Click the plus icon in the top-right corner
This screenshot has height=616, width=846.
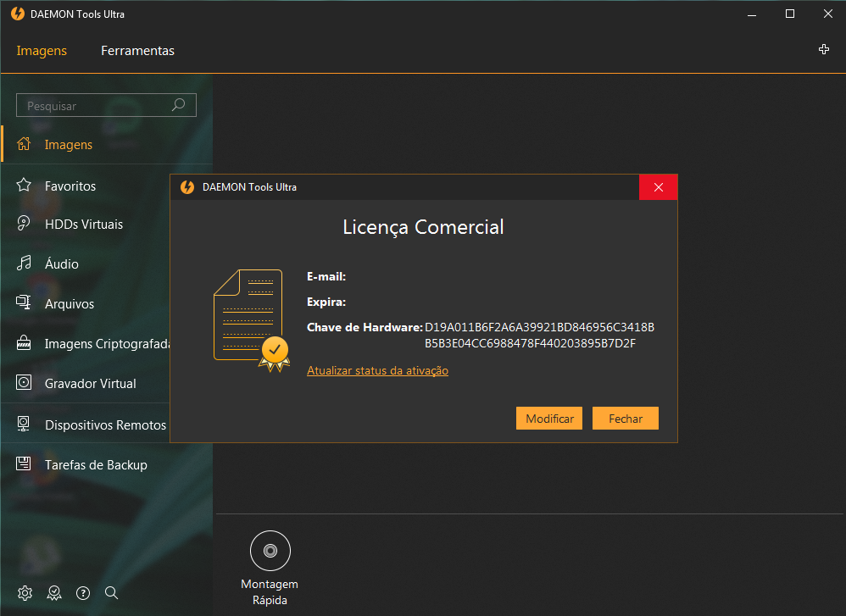(823, 50)
